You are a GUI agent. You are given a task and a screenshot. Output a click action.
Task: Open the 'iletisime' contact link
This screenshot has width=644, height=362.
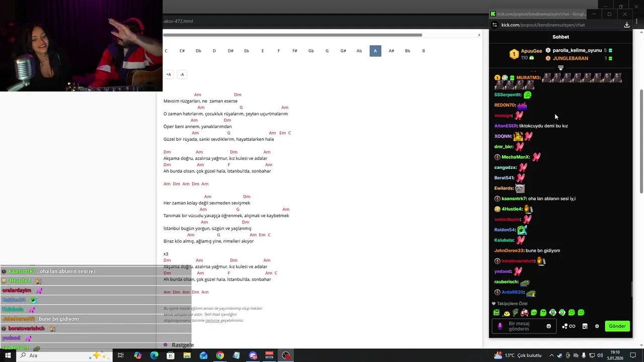click(x=212, y=320)
